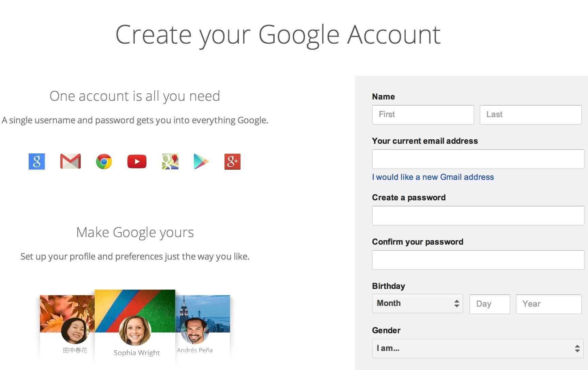Viewport: 588px width, 370px height.
Task: Click the Gmail envelope icon
Action: (71, 161)
